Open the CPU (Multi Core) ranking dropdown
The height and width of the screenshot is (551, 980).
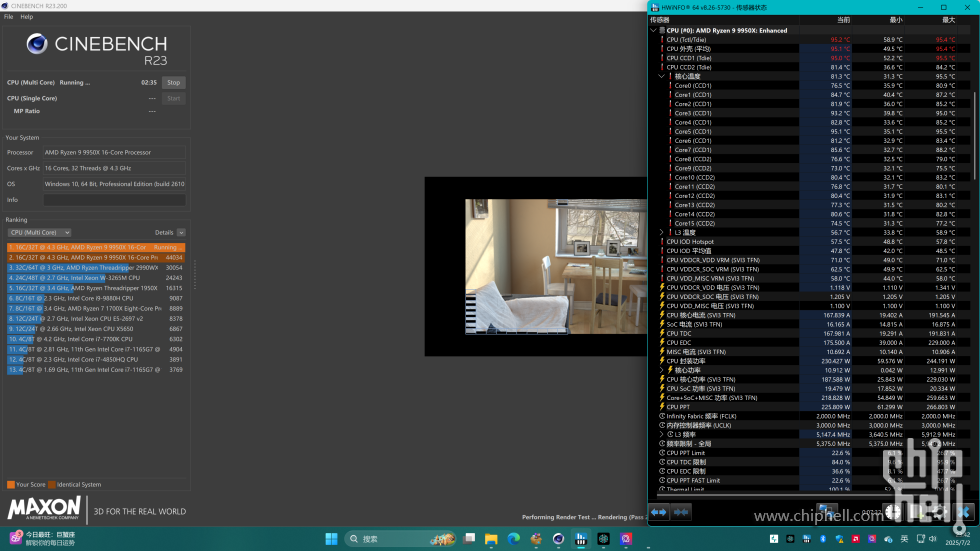pos(39,232)
